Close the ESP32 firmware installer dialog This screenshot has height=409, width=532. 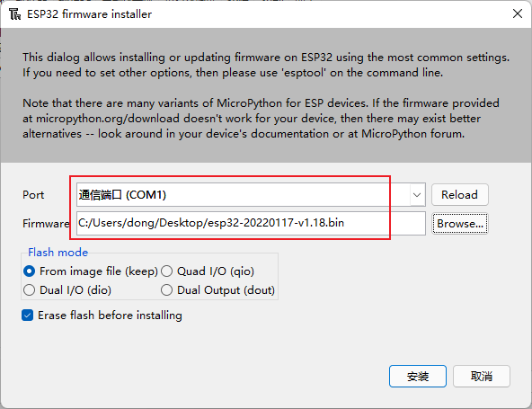(518, 13)
